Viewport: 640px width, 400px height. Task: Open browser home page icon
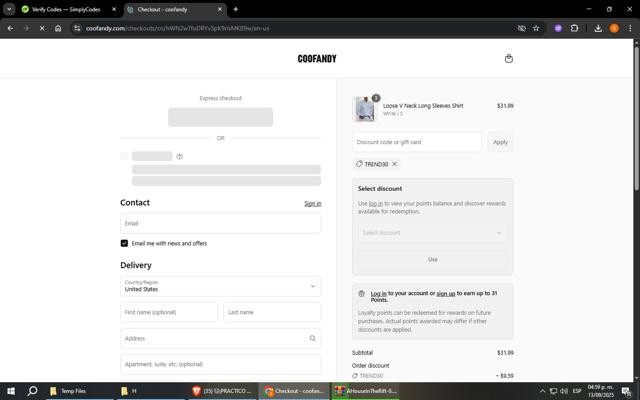[58, 28]
